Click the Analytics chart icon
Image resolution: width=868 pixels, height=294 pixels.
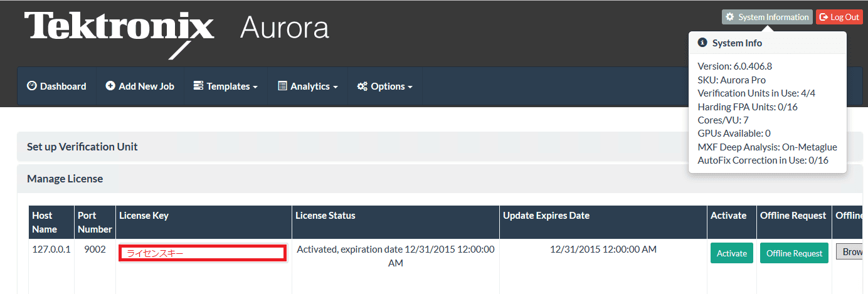282,86
